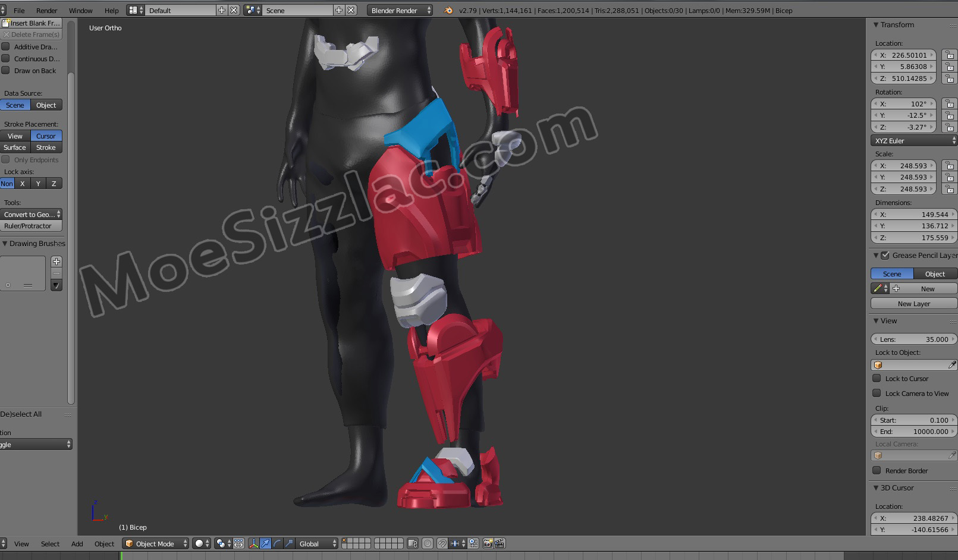958x560 pixels.
Task: Enable Lock to Cursor checkbox
Action: 877,378
